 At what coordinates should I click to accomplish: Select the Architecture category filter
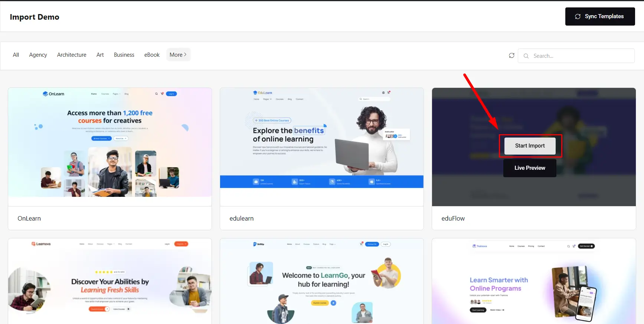pos(72,55)
